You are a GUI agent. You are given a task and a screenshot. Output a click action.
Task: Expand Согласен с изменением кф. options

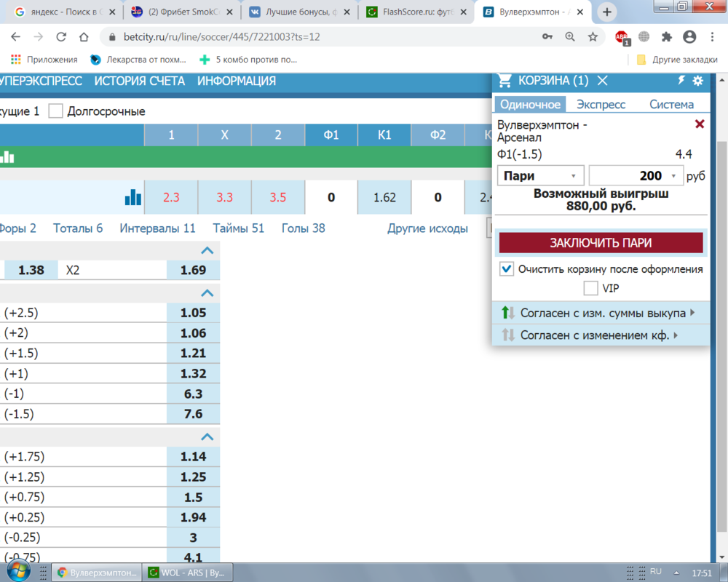pos(676,335)
